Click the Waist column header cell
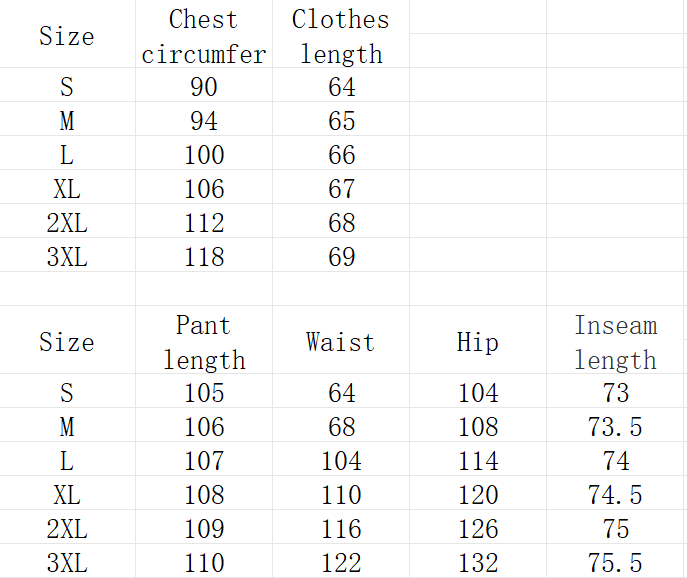Image resolution: width=687 pixels, height=578 pixels. (341, 342)
